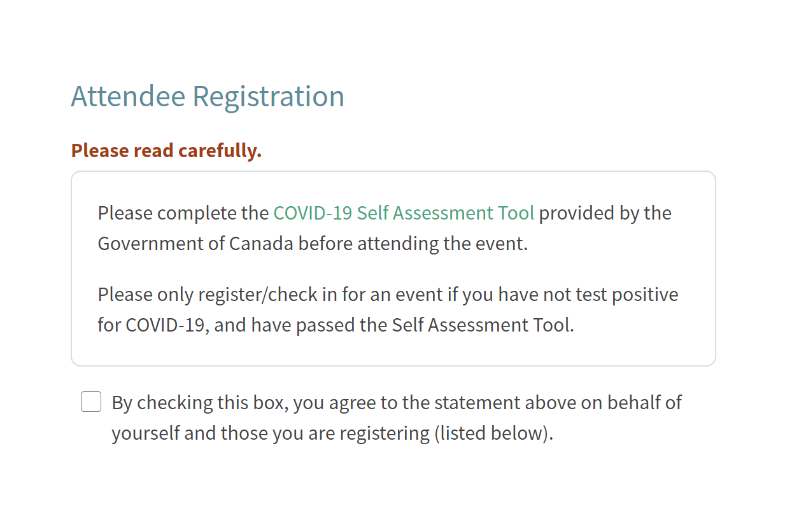
Task: Click the Attendee Registration heading
Action: point(208,96)
